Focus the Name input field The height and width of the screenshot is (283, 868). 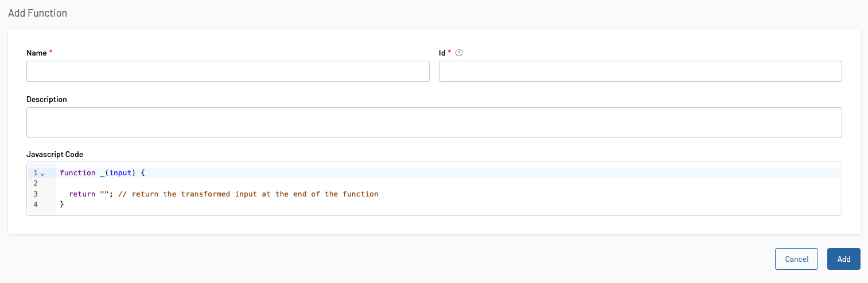(x=228, y=72)
